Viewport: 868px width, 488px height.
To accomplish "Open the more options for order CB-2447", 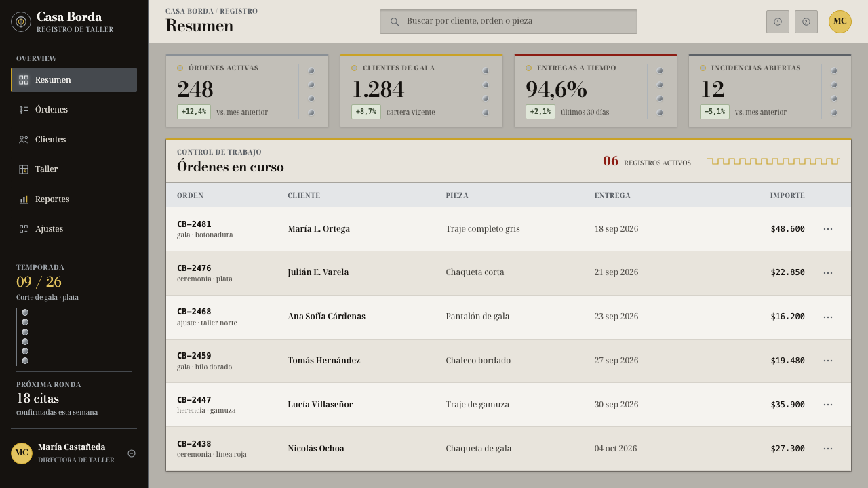I will (x=828, y=405).
